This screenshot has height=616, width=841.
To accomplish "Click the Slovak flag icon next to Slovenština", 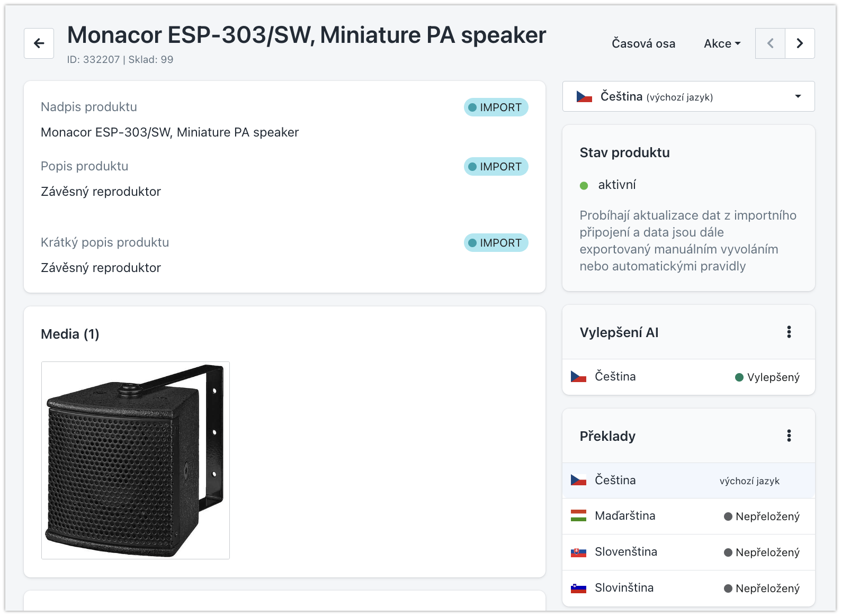I will click(578, 552).
